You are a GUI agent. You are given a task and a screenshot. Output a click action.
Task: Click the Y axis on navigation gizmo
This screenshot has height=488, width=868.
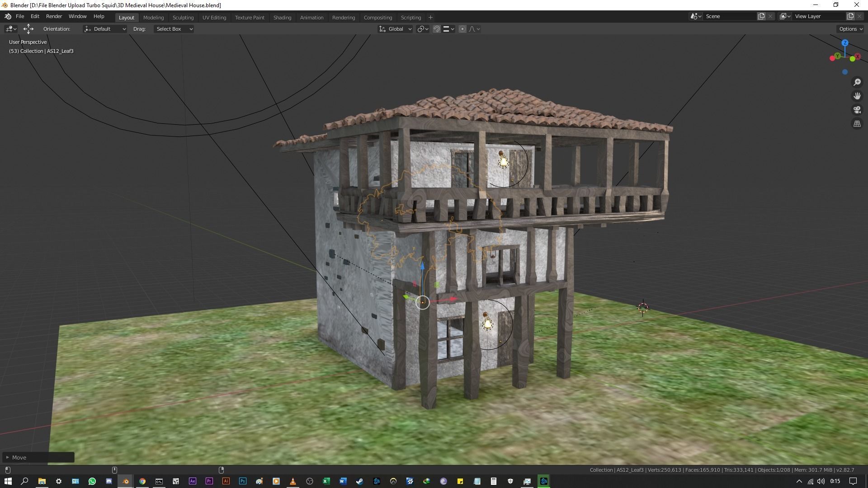(838, 56)
